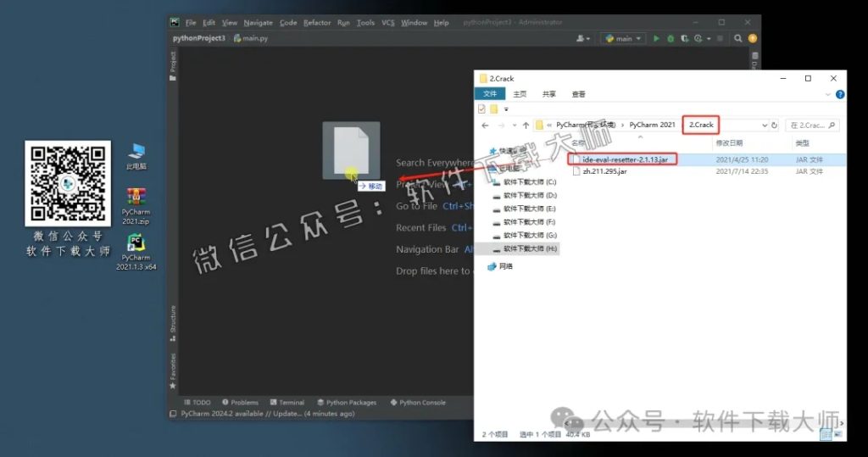Expand the Explorer ribbon with chevron
This screenshot has width=868, height=457.
pyautogui.click(x=828, y=94)
